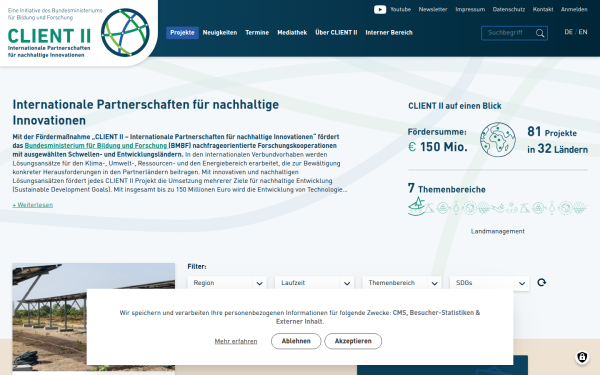600x375 pixels.
Task: Open the Laufzeit filter dropdown
Action: [x=314, y=283]
